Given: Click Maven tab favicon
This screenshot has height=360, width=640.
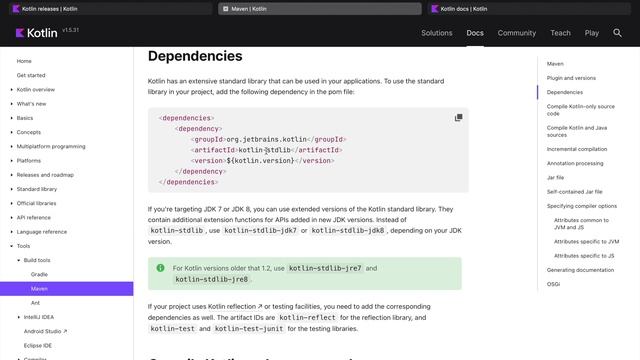Looking at the screenshot, I should tap(225, 9).
